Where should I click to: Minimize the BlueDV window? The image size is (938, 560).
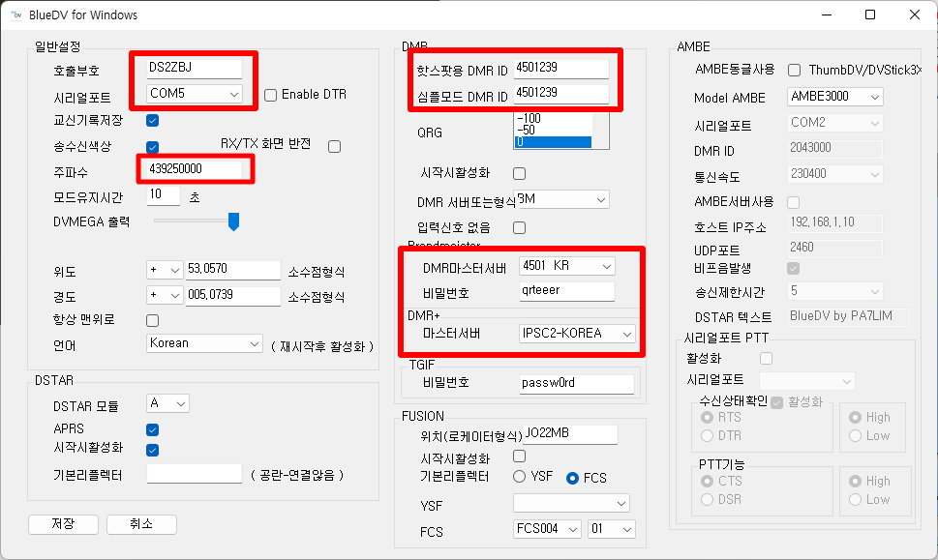coord(827,15)
